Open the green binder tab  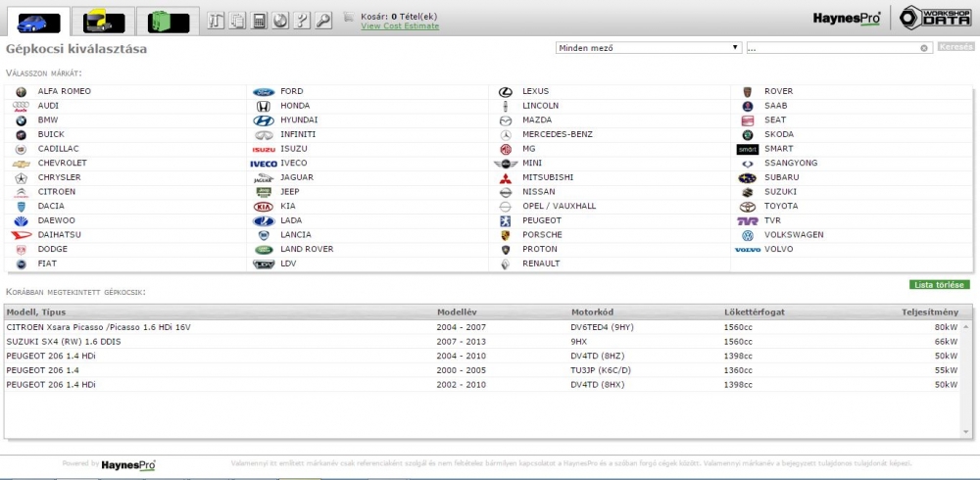coord(169,22)
